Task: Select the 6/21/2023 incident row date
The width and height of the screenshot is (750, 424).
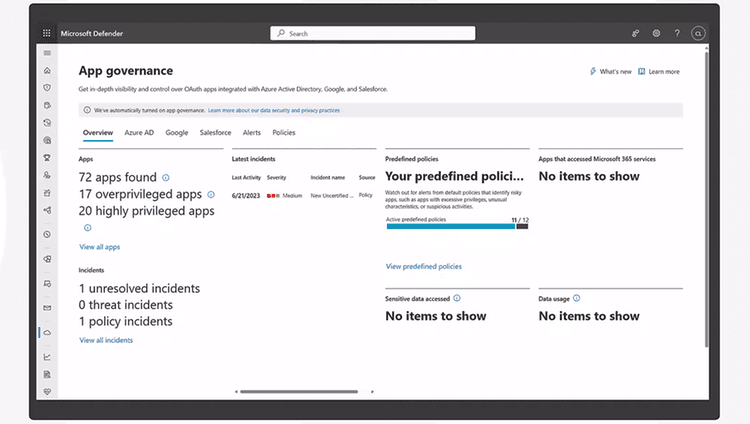Action: (246, 195)
